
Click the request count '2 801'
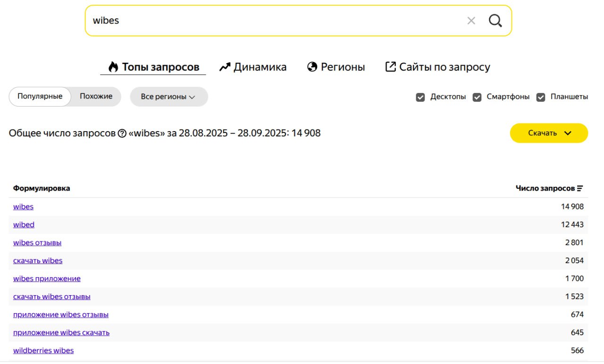click(x=574, y=243)
